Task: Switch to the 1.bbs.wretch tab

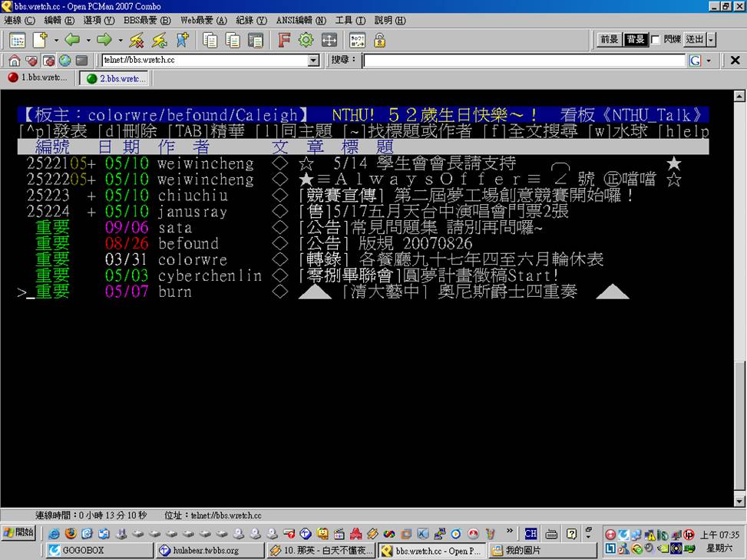Action: point(38,78)
